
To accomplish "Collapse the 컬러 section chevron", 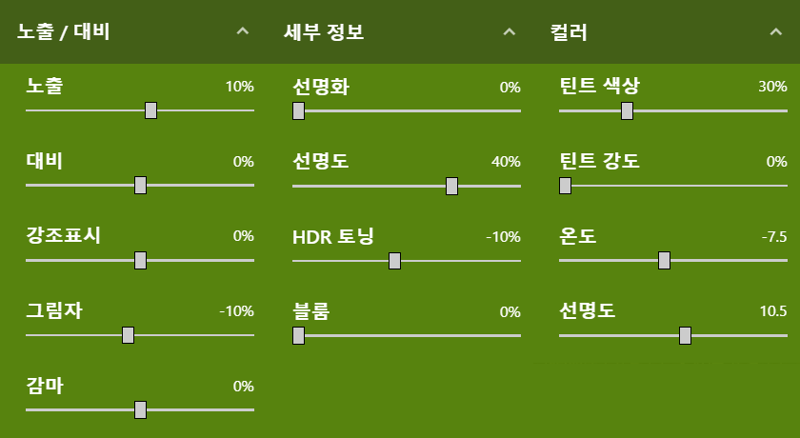I will tap(776, 32).
